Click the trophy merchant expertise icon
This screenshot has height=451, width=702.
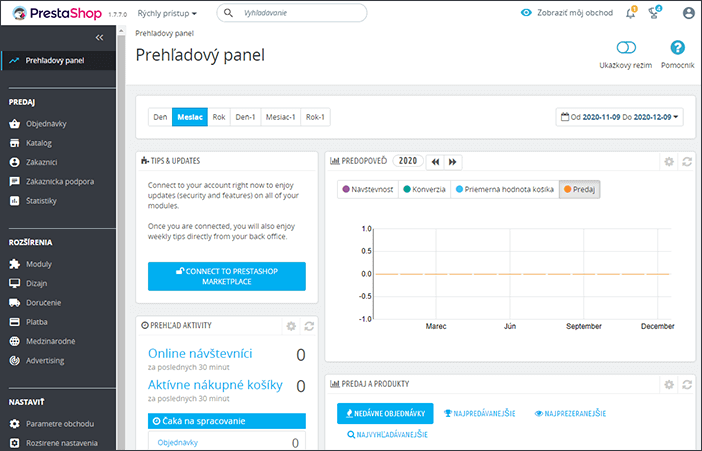click(x=654, y=13)
